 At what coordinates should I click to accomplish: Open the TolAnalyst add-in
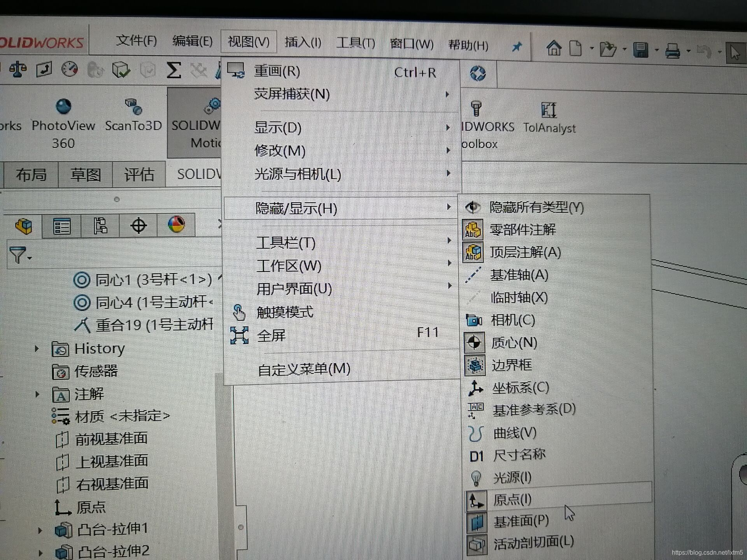click(549, 110)
